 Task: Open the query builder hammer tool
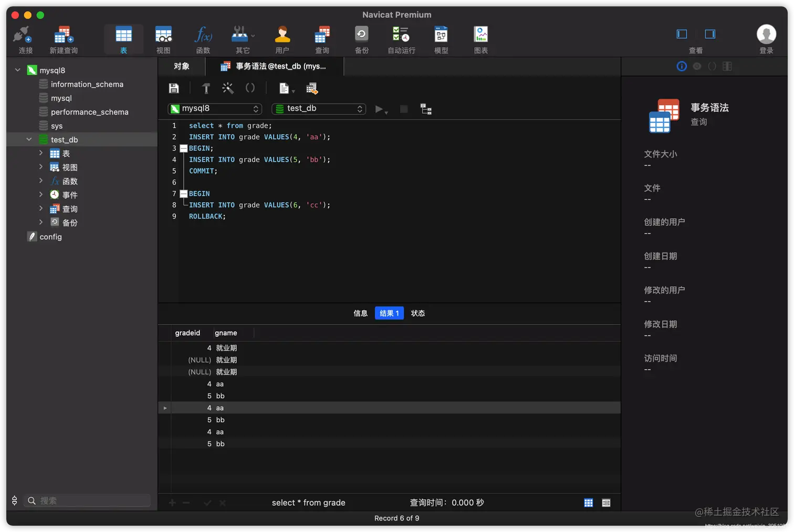click(x=206, y=88)
